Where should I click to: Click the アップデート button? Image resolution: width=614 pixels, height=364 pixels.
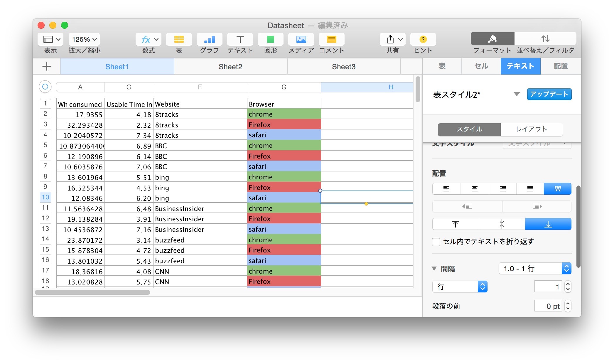point(549,94)
